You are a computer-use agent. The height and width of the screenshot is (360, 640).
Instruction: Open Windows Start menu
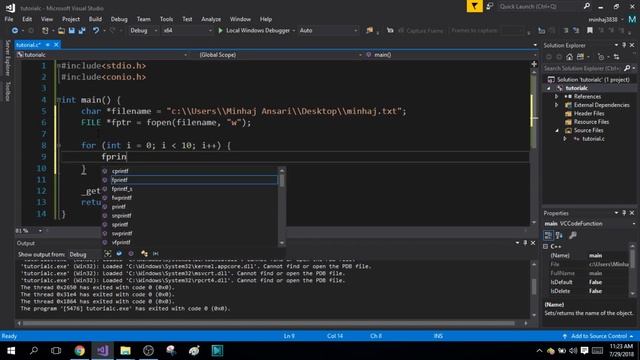pos(11,351)
